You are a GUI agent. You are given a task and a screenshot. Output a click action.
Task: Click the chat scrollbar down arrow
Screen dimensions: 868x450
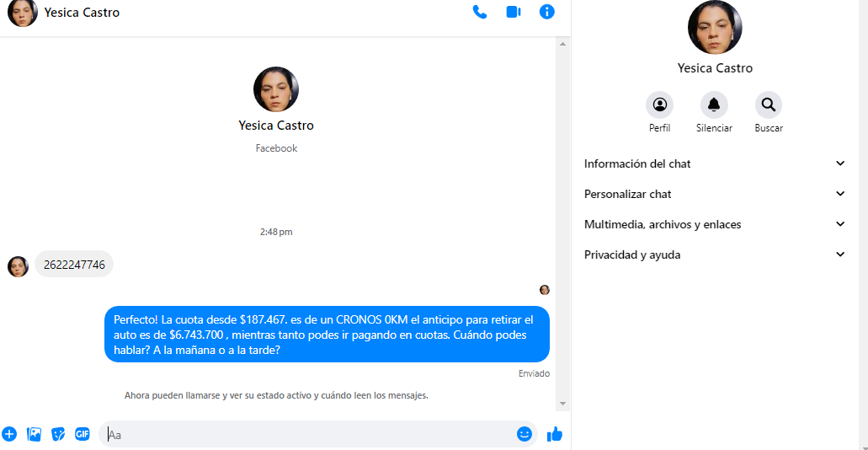point(563,404)
